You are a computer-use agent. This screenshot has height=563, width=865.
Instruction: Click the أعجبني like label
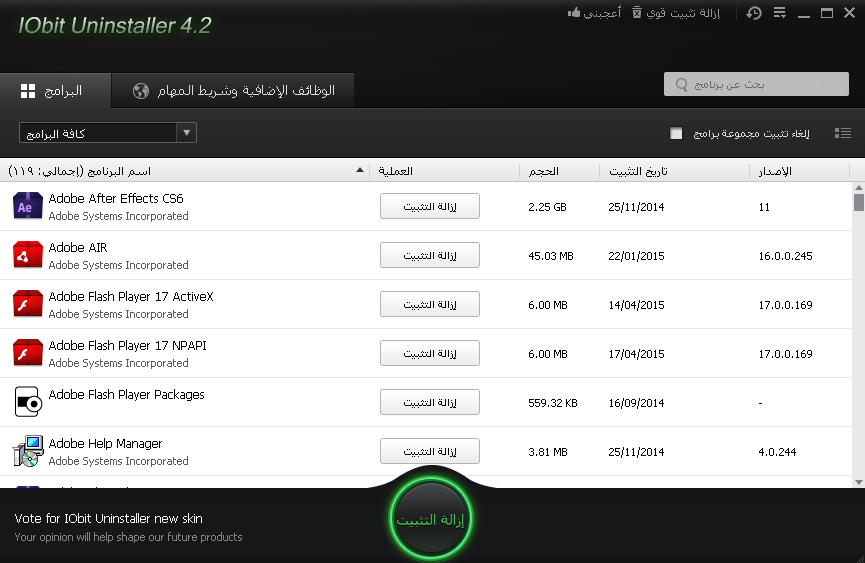(602, 12)
